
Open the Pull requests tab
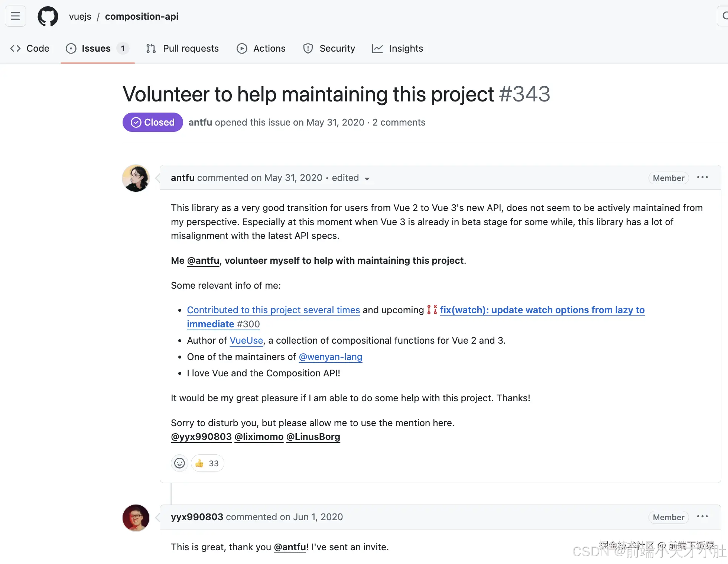click(x=191, y=48)
